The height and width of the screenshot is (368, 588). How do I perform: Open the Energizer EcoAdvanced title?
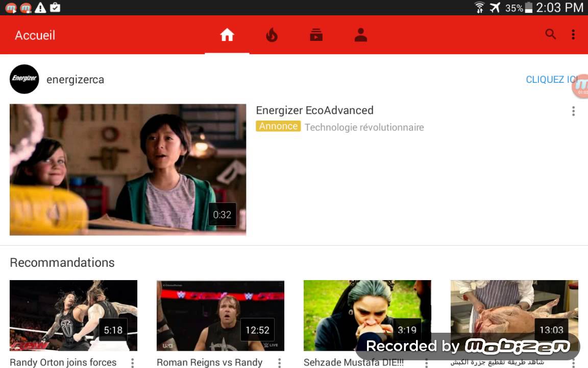tap(314, 110)
